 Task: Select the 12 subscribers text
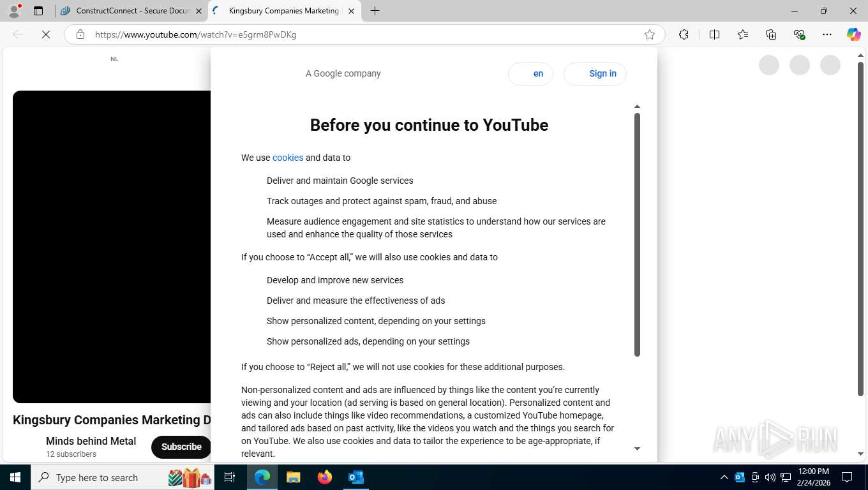pyautogui.click(x=71, y=454)
